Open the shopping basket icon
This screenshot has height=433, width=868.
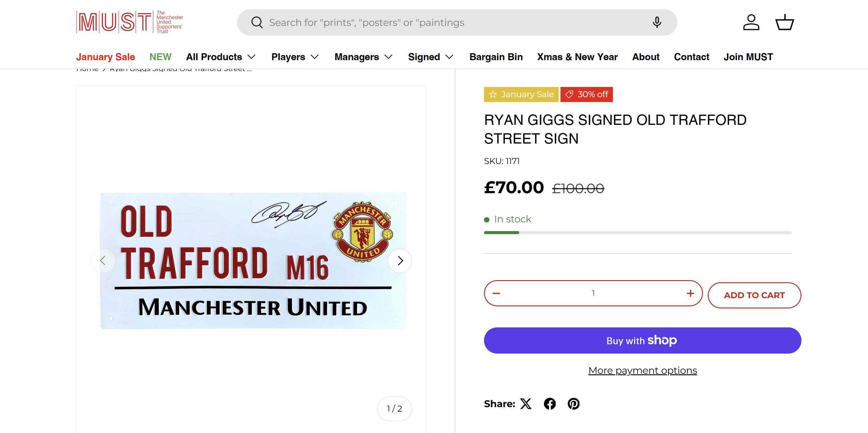click(785, 23)
